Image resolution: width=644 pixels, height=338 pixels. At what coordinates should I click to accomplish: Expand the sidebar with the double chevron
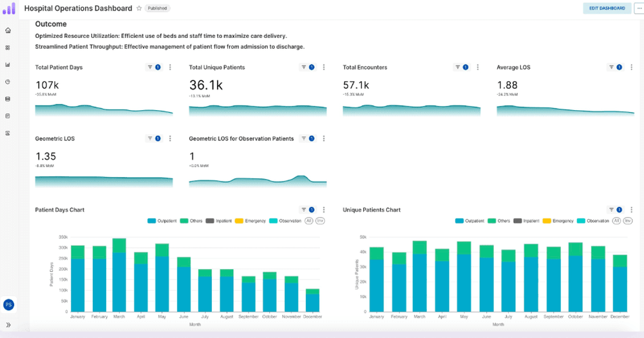pos(8,325)
